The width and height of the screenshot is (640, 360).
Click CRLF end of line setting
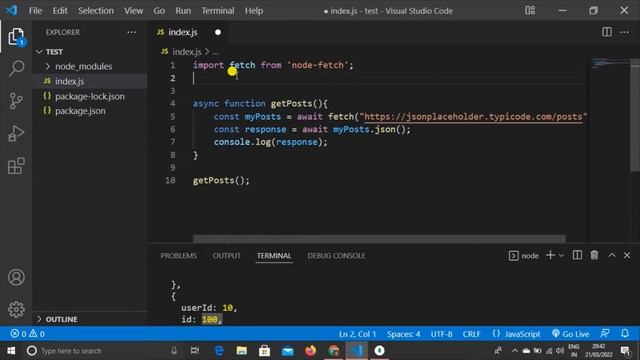coord(471,334)
